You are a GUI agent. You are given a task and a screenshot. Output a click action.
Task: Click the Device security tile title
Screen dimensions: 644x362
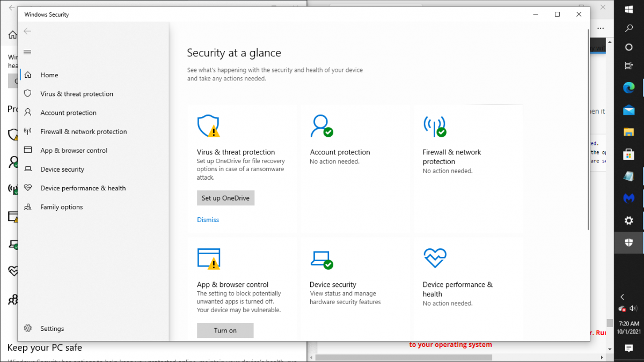pyautogui.click(x=333, y=285)
